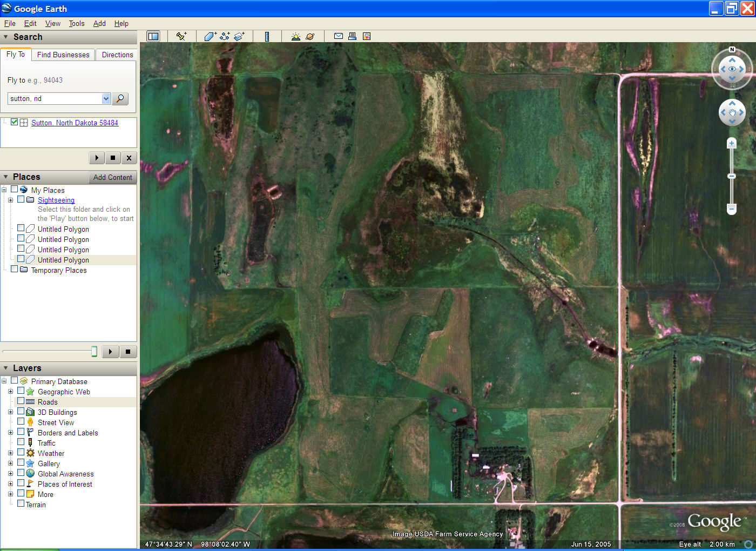This screenshot has height=551, width=756.
Task: Zoom out with the minus button
Action: pos(732,209)
